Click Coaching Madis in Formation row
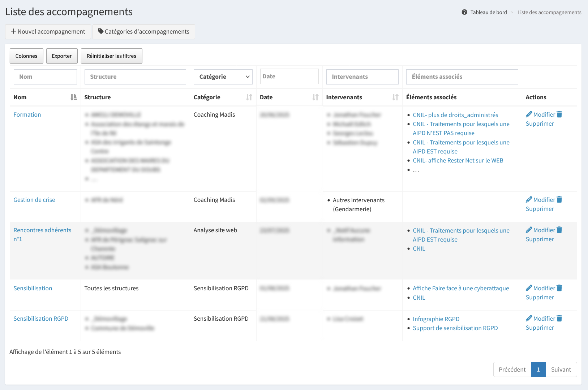 click(x=214, y=114)
